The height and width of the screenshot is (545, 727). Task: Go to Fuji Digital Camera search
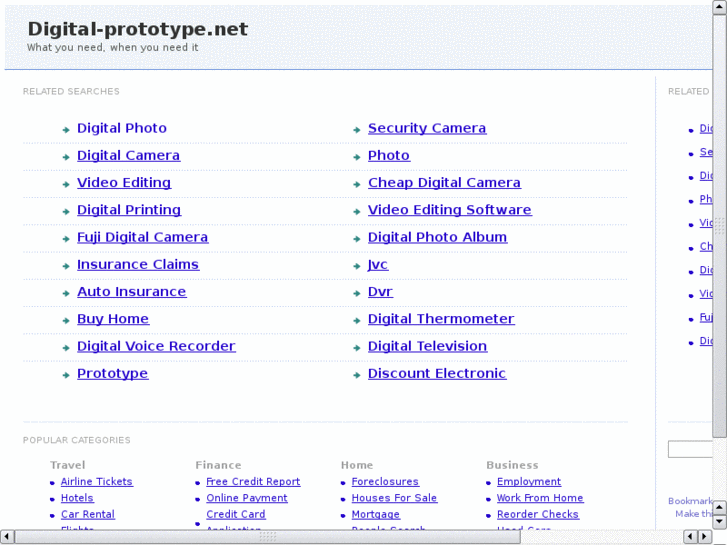[x=142, y=238]
